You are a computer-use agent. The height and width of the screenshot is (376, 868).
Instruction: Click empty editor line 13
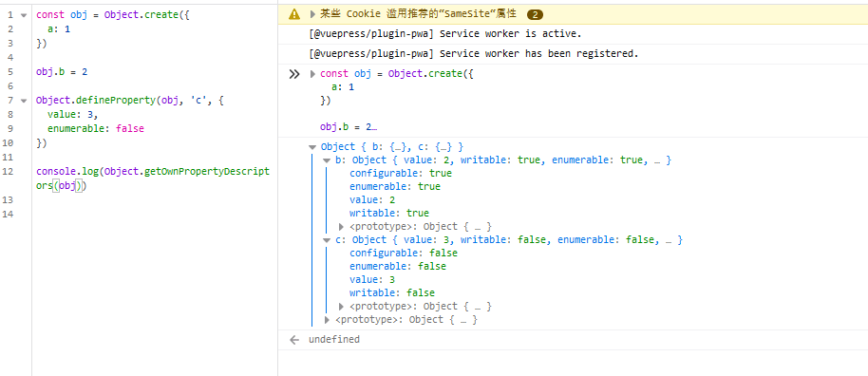(x=155, y=200)
